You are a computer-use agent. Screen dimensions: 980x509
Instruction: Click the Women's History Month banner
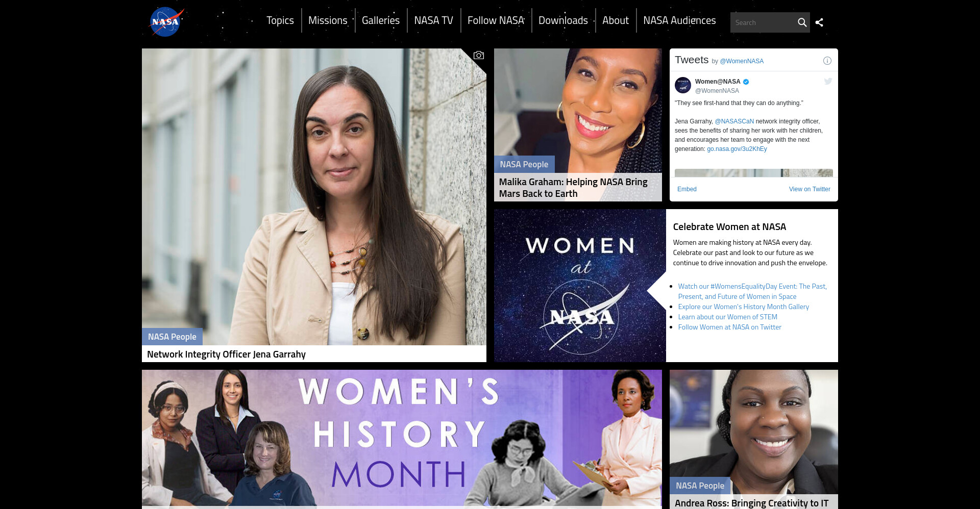click(402, 439)
